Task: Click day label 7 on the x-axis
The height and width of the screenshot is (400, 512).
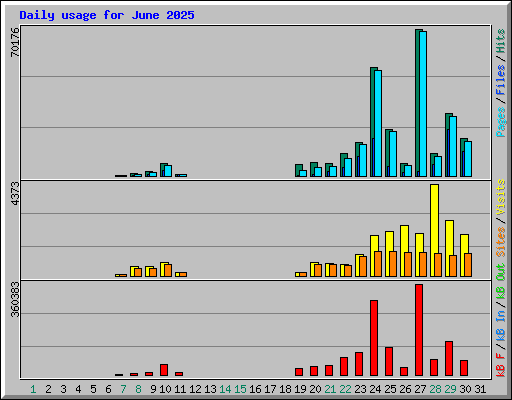Action: (x=123, y=389)
